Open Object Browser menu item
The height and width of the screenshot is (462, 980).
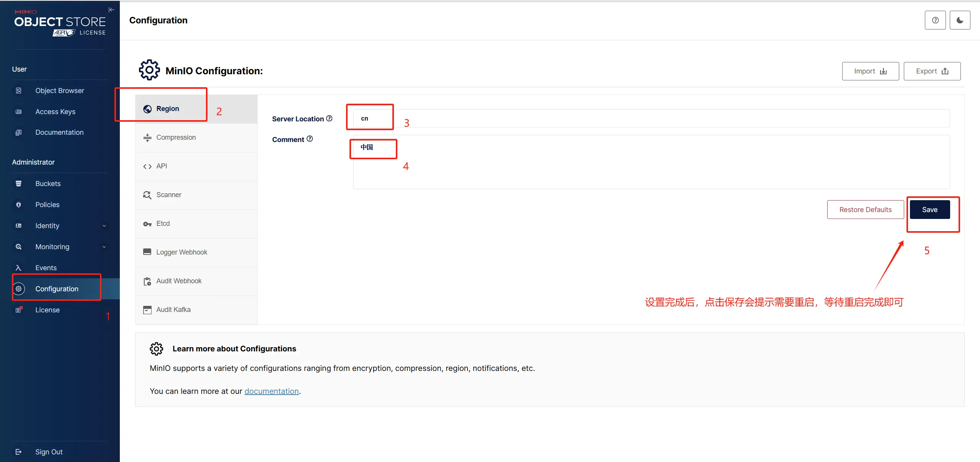point(60,91)
